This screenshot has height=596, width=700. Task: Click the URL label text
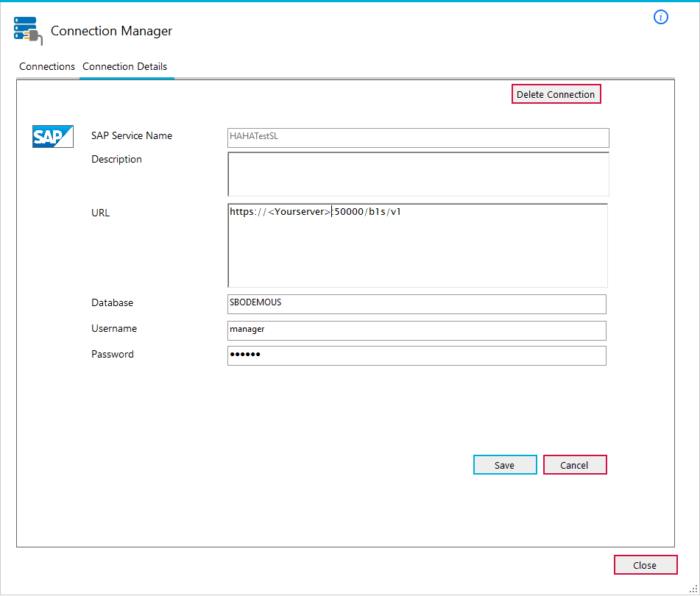[x=100, y=213]
